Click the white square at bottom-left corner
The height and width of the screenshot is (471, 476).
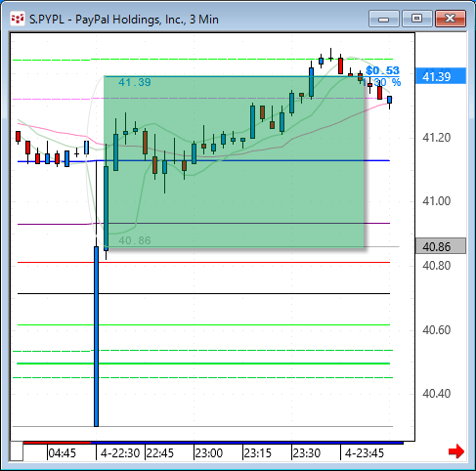17,451
